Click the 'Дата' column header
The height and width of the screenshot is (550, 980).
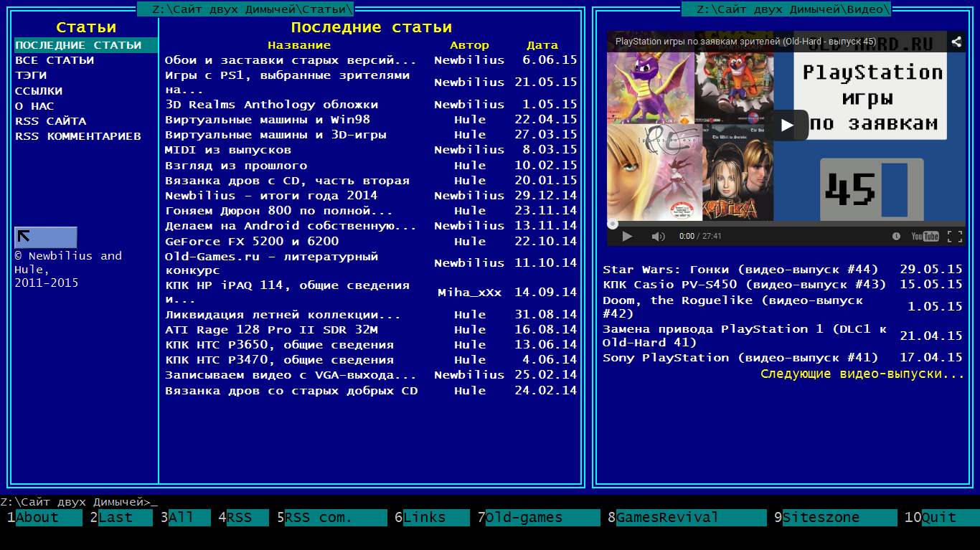click(542, 45)
